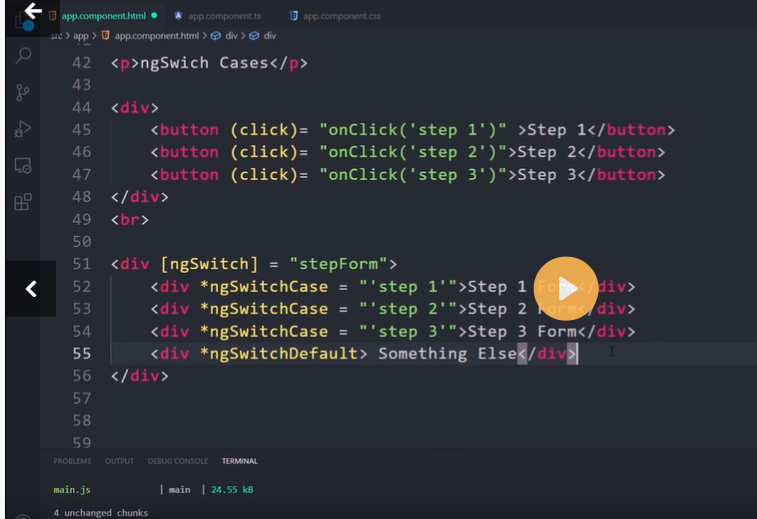Click the previous slide chevron on left
The image size is (757, 519).
pos(31,289)
